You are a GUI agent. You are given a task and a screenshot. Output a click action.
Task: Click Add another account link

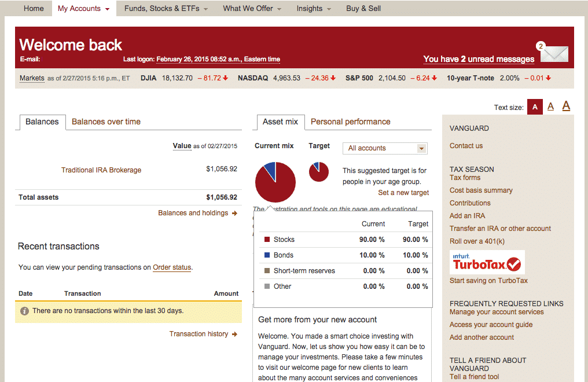pos(482,337)
